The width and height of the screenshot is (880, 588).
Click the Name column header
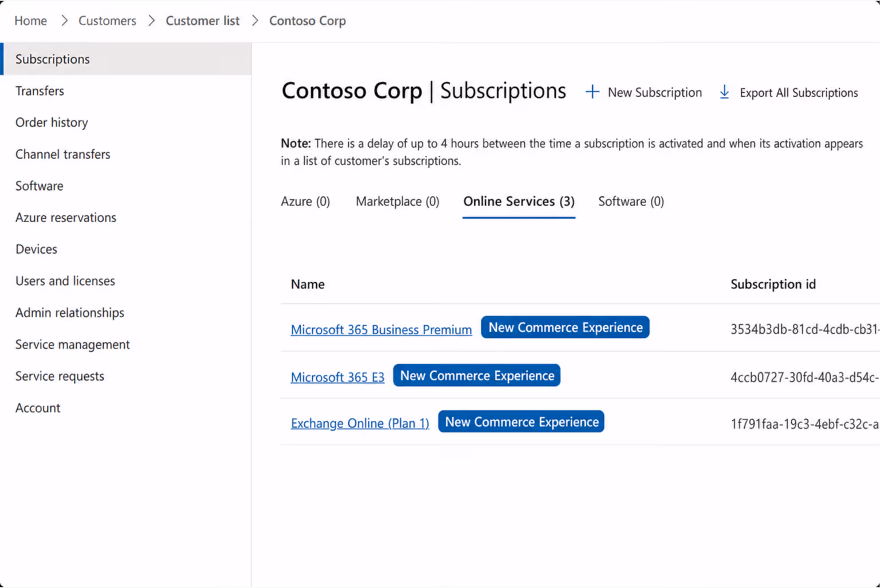pyautogui.click(x=308, y=285)
